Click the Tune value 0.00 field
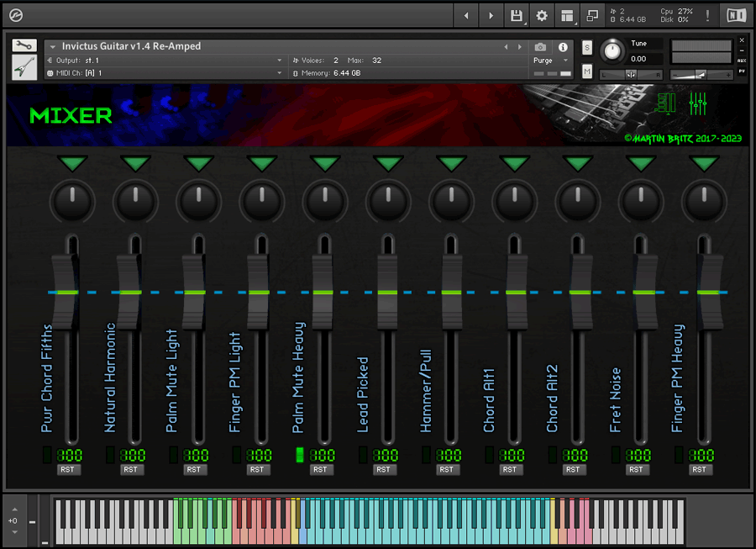The height and width of the screenshot is (549, 756). (x=645, y=59)
